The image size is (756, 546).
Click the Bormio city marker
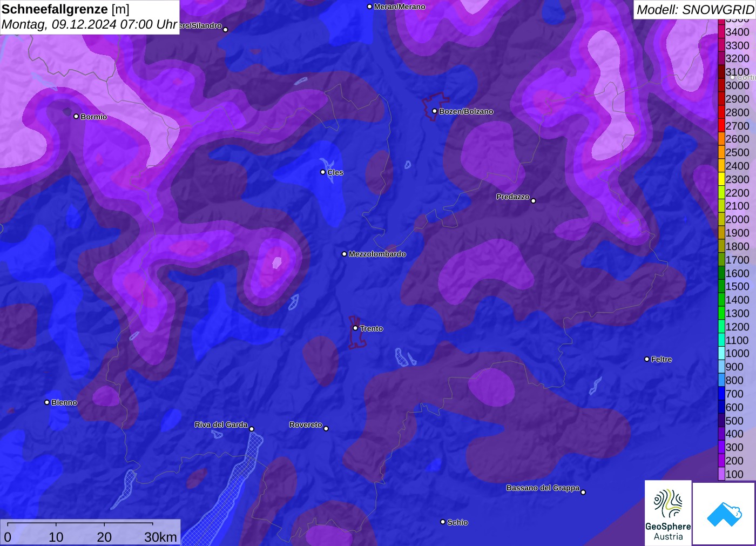(x=76, y=116)
